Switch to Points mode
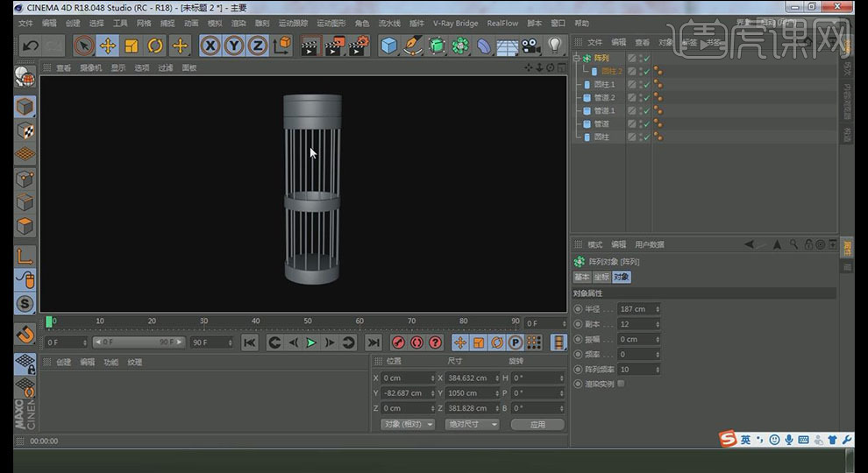This screenshot has height=473, width=868. [x=25, y=179]
